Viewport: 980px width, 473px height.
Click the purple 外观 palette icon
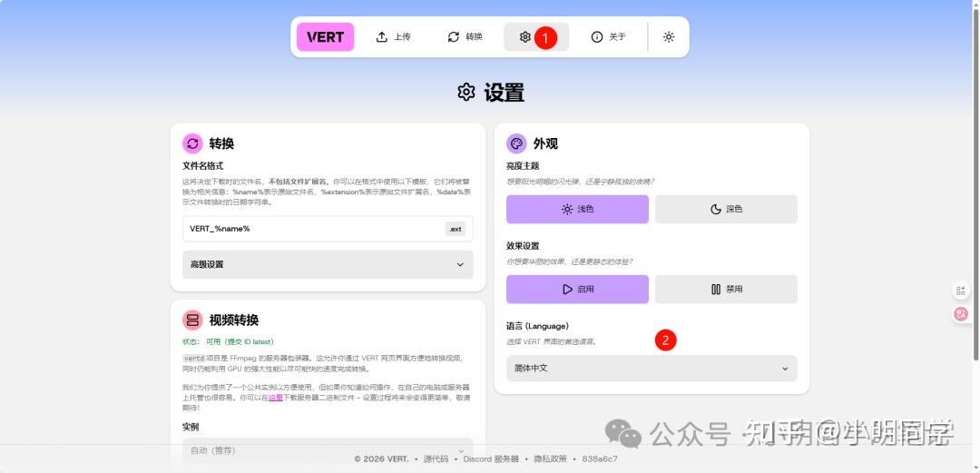(516, 143)
